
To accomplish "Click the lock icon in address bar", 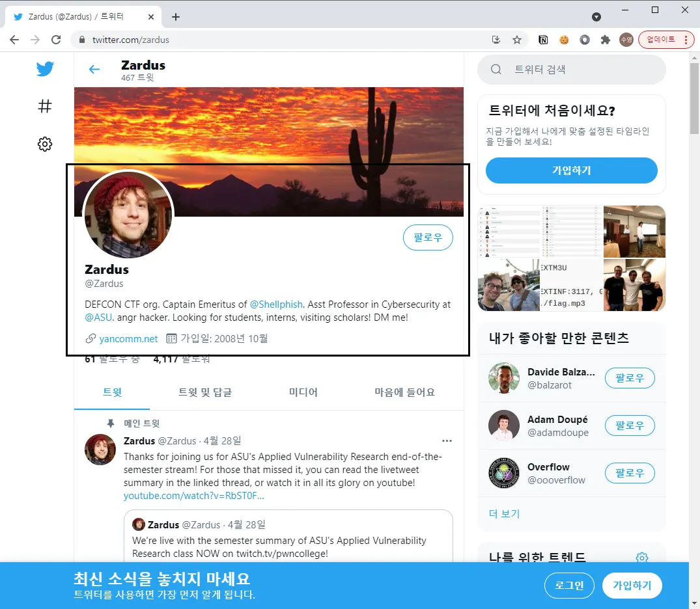I will (81, 40).
